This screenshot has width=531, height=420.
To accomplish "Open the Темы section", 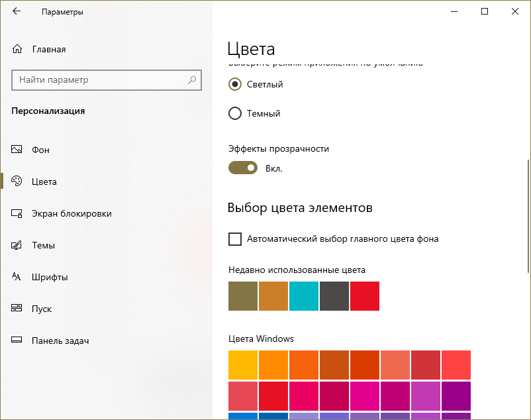I will tap(43, 245).
